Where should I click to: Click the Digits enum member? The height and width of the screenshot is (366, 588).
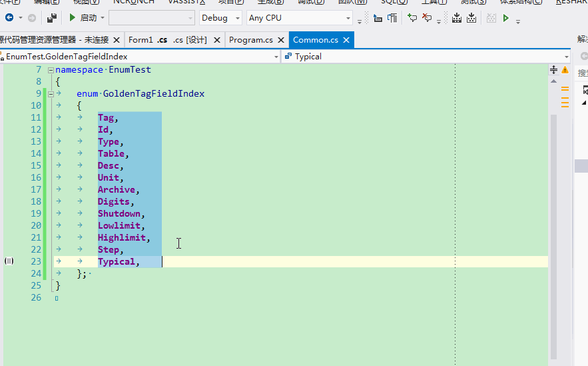tap(114, 202)
